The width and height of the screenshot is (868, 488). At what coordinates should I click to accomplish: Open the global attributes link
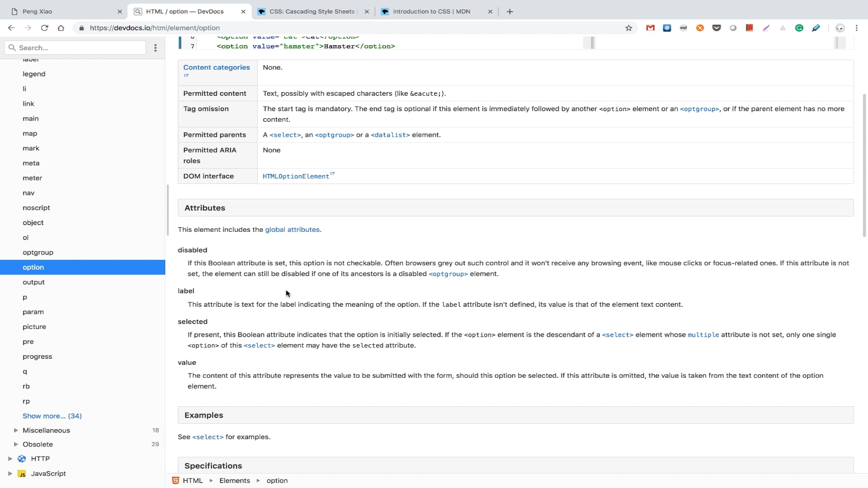pyautogui.click(x=292, y=230)
